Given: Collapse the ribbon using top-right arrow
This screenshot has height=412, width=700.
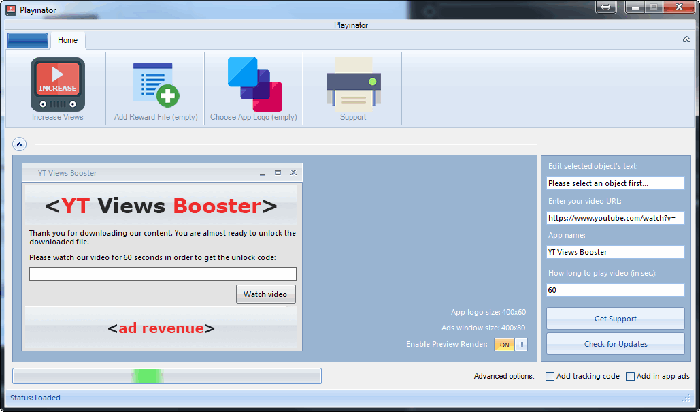Looking at the screenshot, I should click(x=686, y=40).
